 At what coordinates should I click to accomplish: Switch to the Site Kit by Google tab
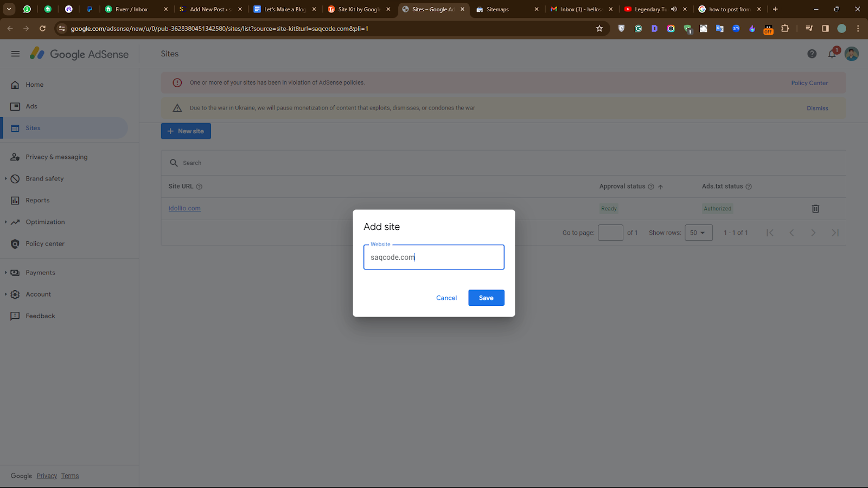tap(359, 9)
